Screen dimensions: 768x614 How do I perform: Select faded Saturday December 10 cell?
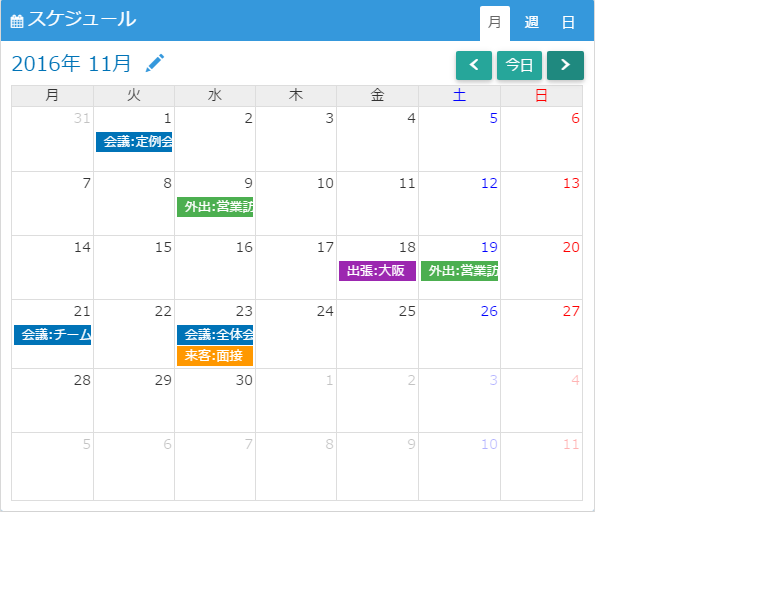coord(459,467)
